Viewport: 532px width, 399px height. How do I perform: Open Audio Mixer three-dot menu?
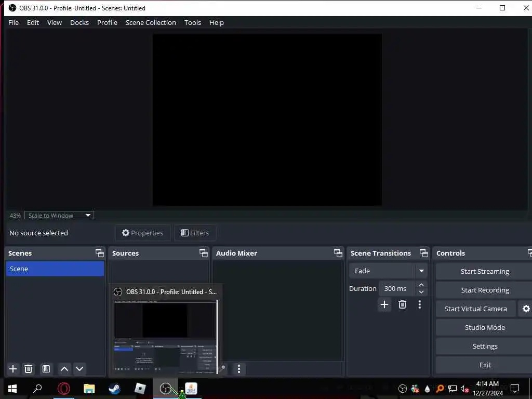pyautogui.click(x=239, y=369)
